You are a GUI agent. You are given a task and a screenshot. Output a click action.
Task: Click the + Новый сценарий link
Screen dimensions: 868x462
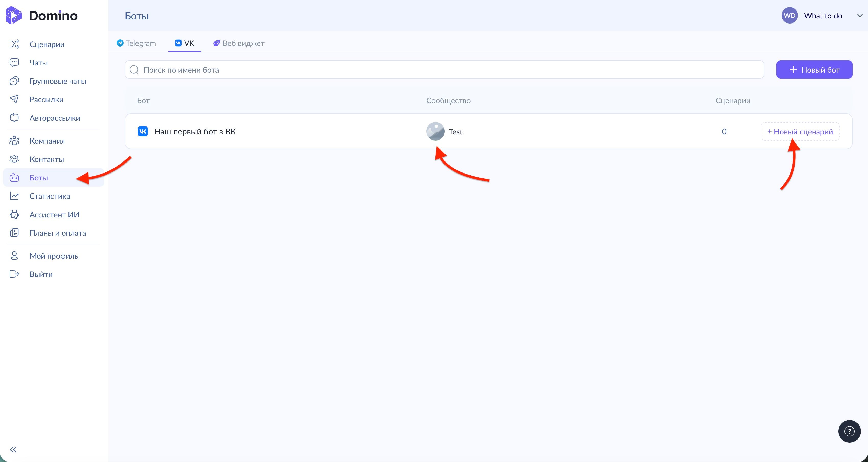coord(800,132)
